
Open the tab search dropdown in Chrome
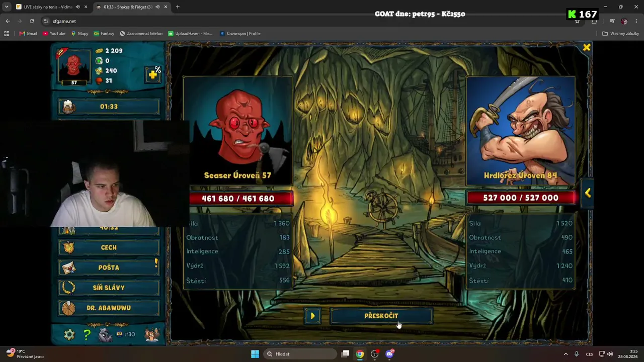coord(7,7)
